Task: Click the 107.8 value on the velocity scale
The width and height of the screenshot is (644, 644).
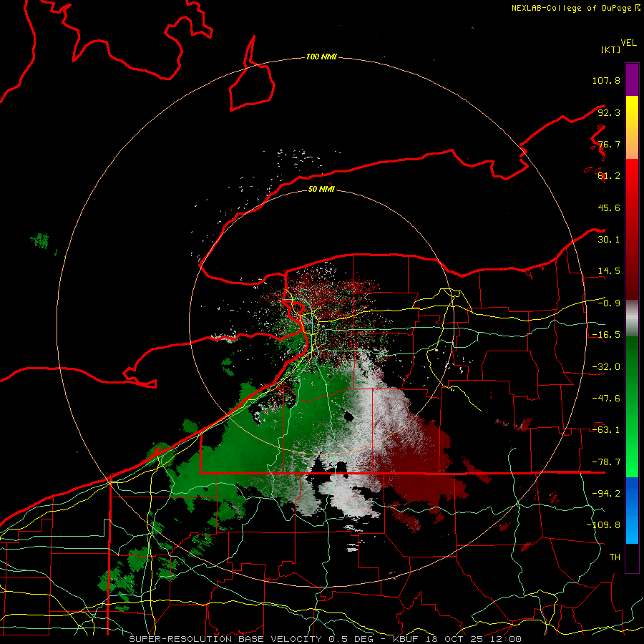Action: [606, 80]
